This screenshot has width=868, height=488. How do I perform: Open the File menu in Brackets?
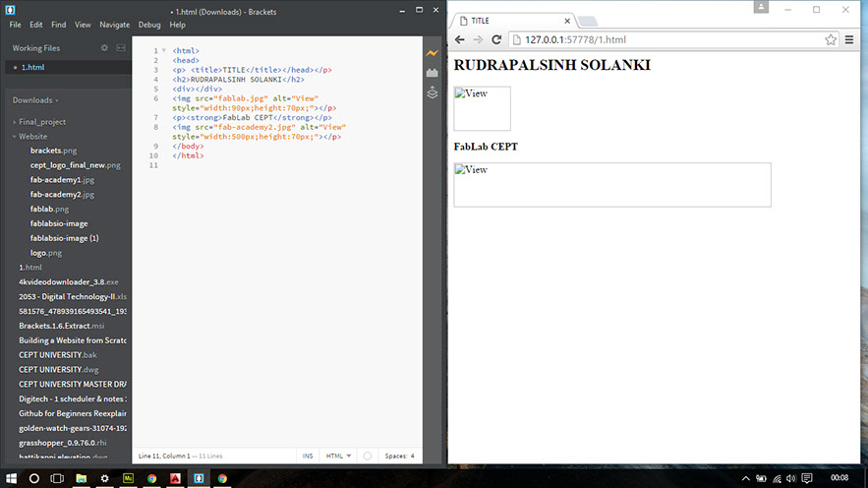coord(15,25)
